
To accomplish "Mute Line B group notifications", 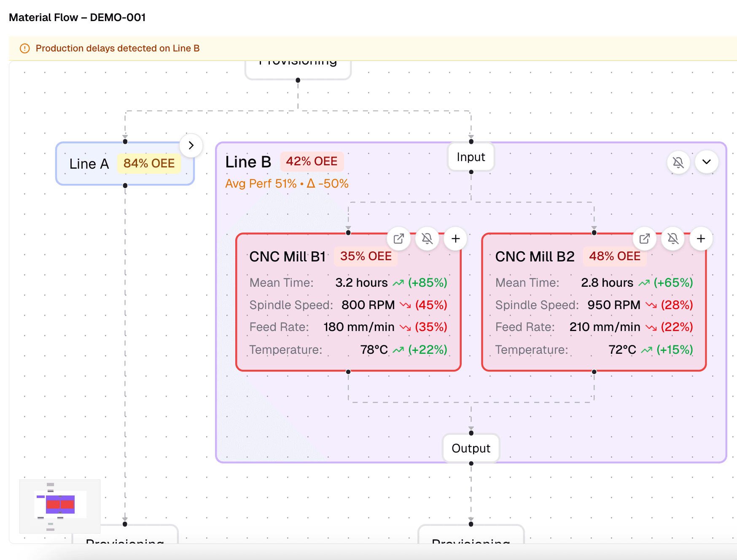I will point(678,162).
